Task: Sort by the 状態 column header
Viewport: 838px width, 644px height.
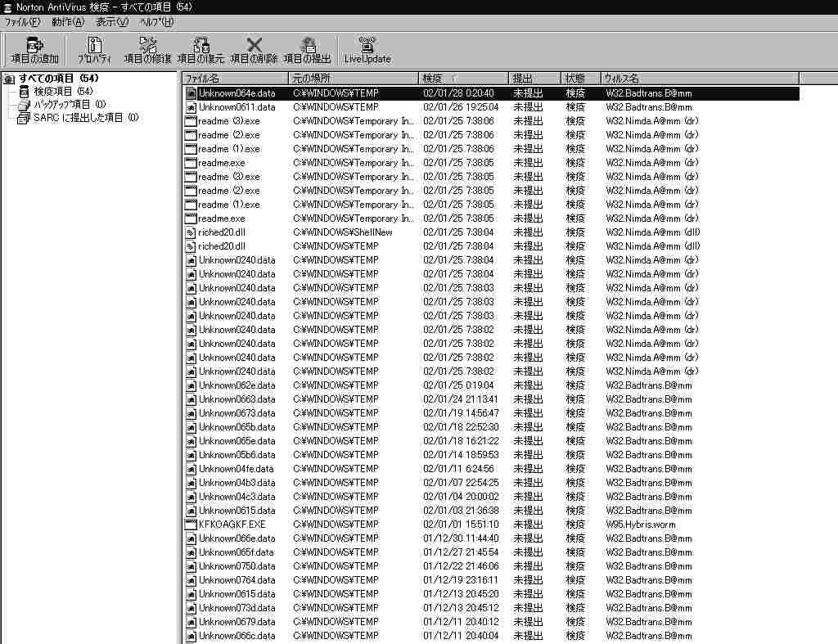Action: 581,79
